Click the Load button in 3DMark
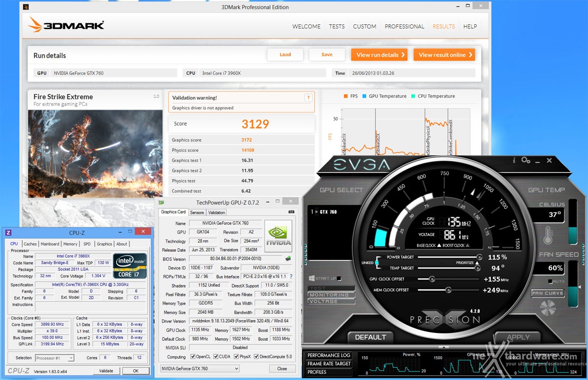The height and width of the screenshot is (380, 588). click(x=285, y=55)
